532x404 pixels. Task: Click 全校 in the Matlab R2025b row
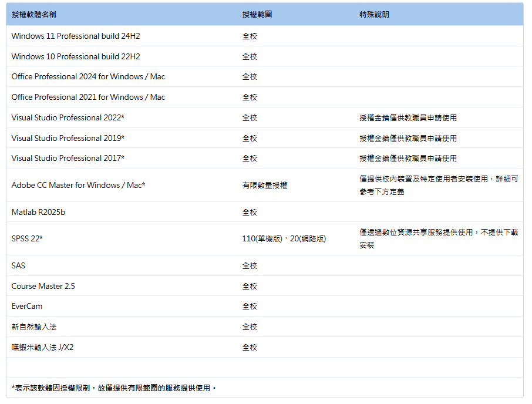(250, 213)
